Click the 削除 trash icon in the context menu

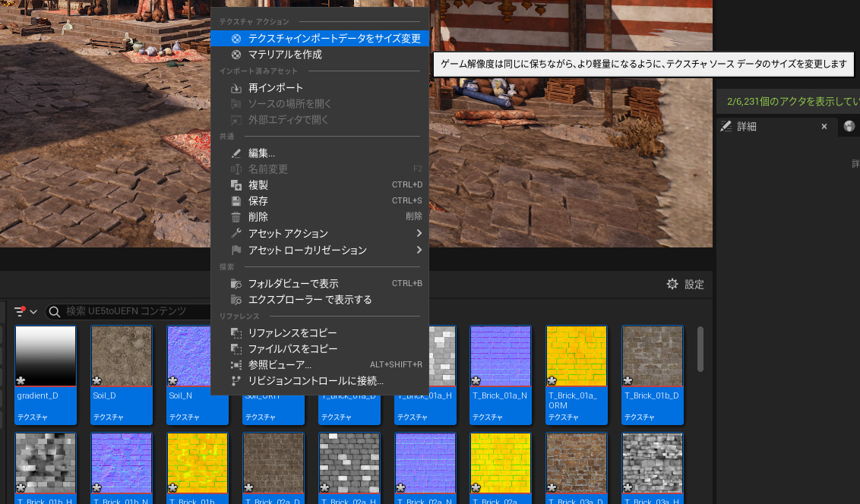coord(236,216)
